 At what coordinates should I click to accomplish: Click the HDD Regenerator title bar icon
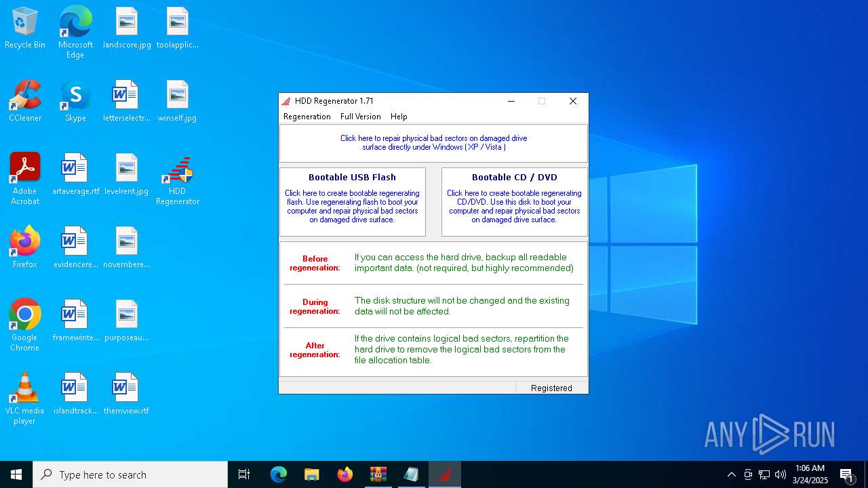(x=286, y=101)
